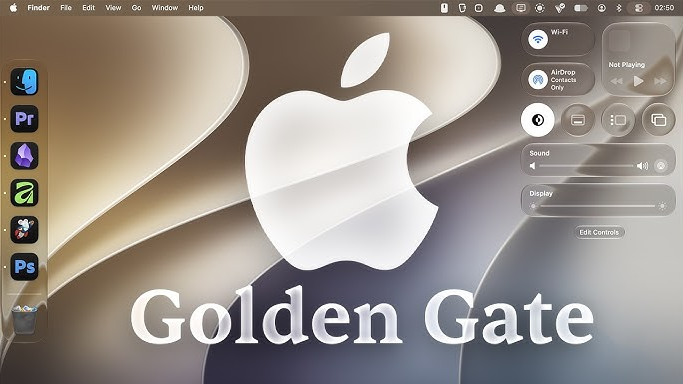The height and width of the screenshot is (384, 683).
Task: Toggle the Screen Mirroring control
Action: point(659,120)
